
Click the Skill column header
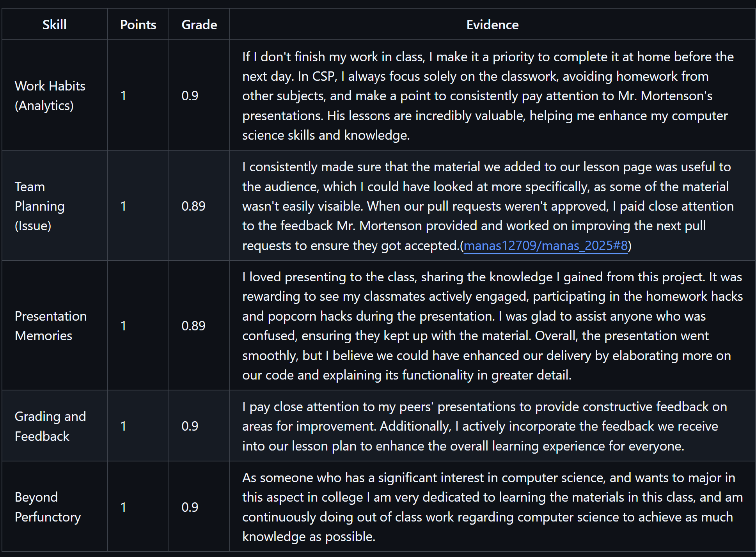[55, 25]
